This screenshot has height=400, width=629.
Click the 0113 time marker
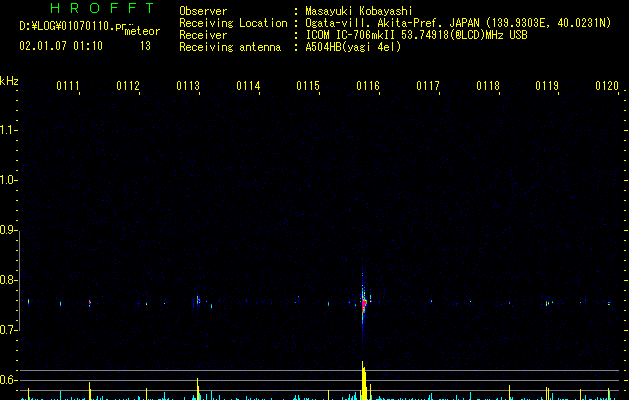pyautogui.click(x=188, y=86)
